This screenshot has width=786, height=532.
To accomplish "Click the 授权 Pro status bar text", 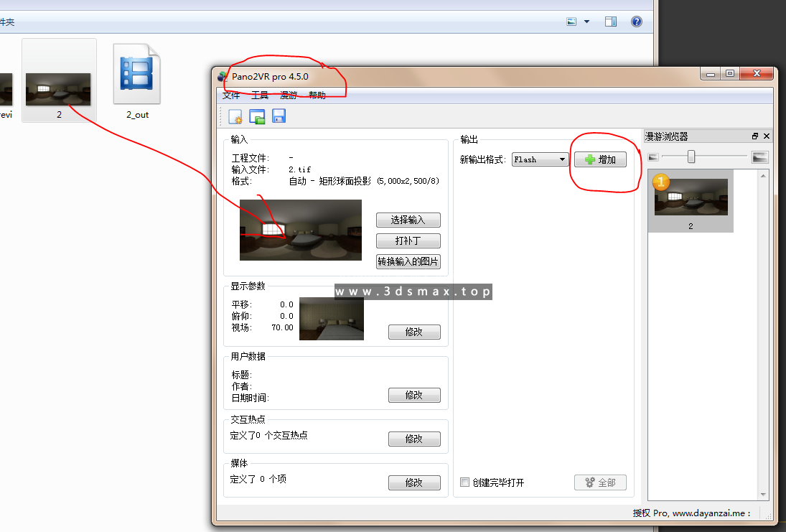I will point(691,513).
